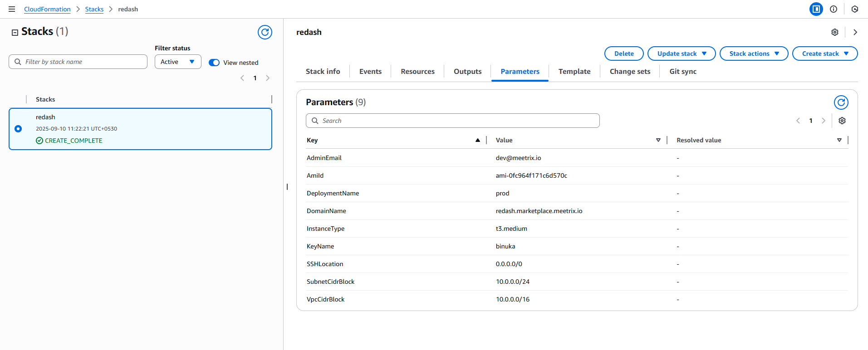Viewport: 868px width, 350px height.
Task: Click the Resolved value column header
Action: point(699,140)
